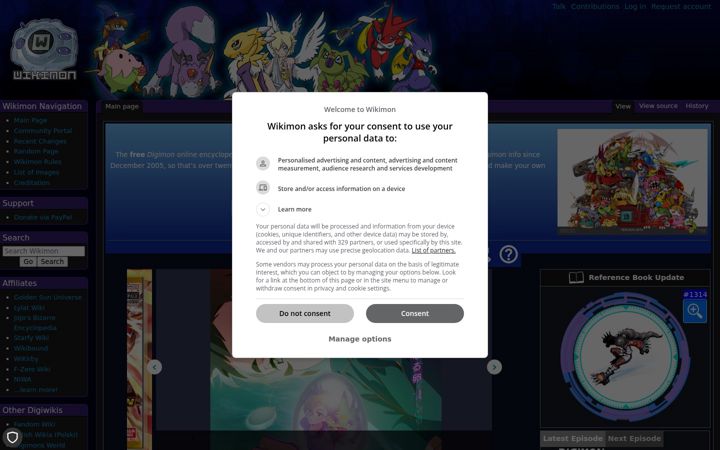Click the device storage icon in dialog
Viewport: 720px width, 450px height.
(x=263, y=188)
